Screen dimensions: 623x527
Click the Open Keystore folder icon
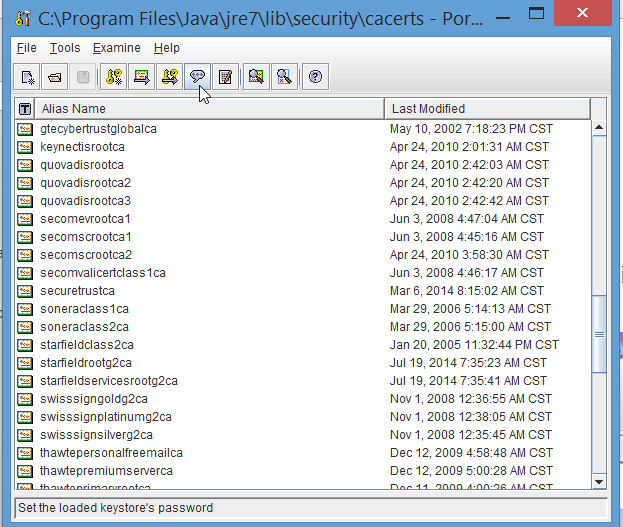[55, 77]
